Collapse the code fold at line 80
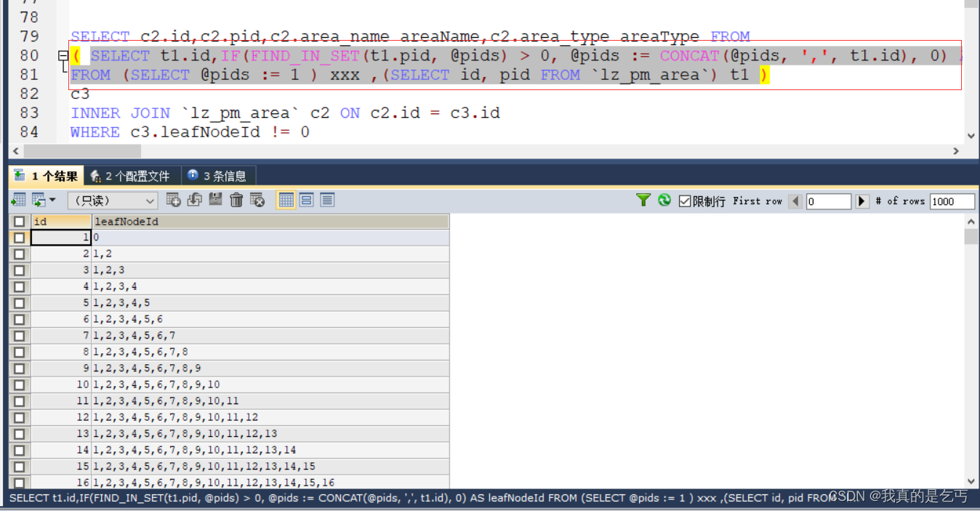 63,55
